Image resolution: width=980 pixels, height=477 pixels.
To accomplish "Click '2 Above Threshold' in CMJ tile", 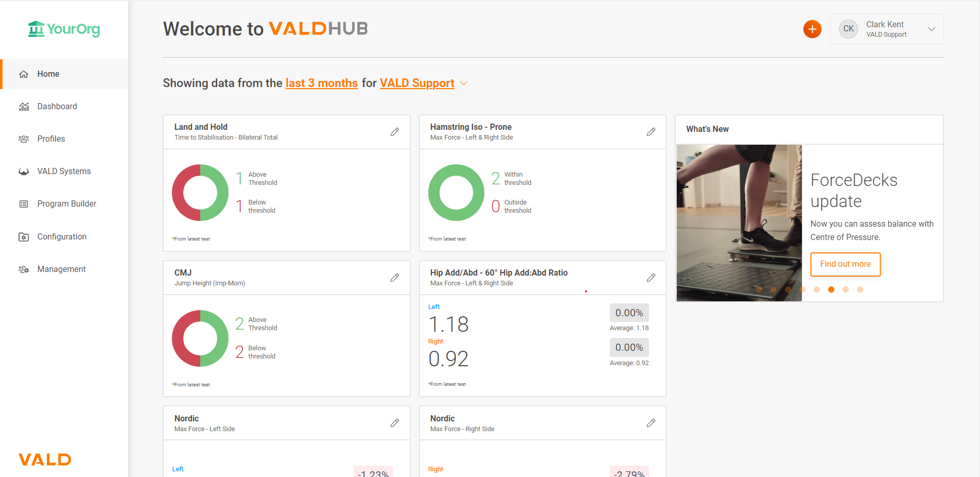I will [256, 324].
